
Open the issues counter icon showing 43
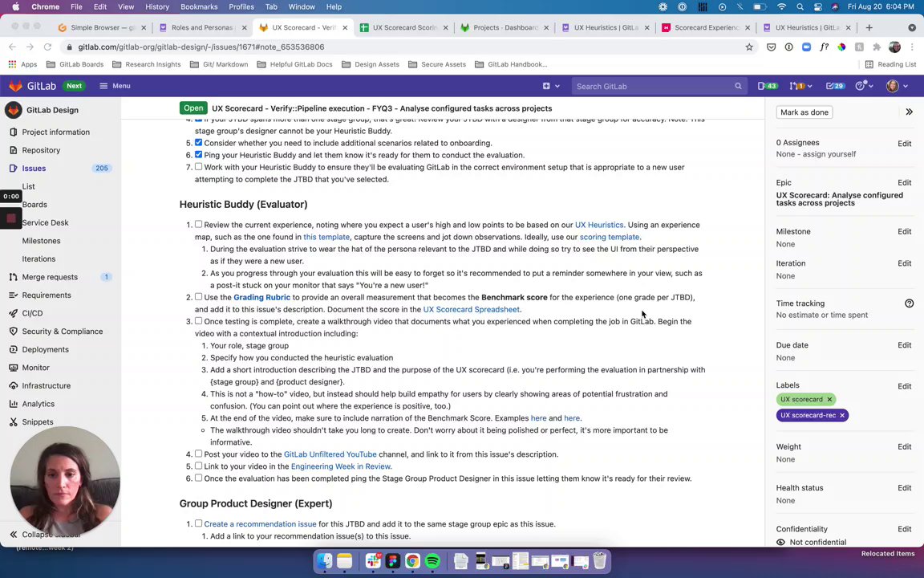point(768,86)
